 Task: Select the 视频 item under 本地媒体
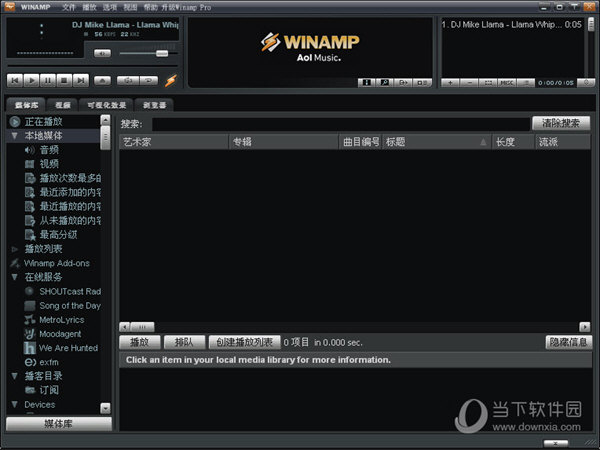coord(49,164)
